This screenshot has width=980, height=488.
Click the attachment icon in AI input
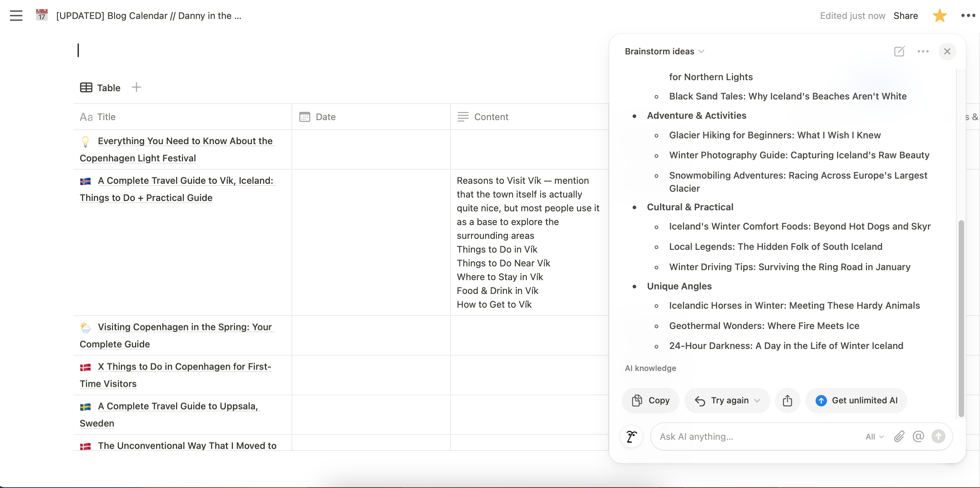[899, 436]
